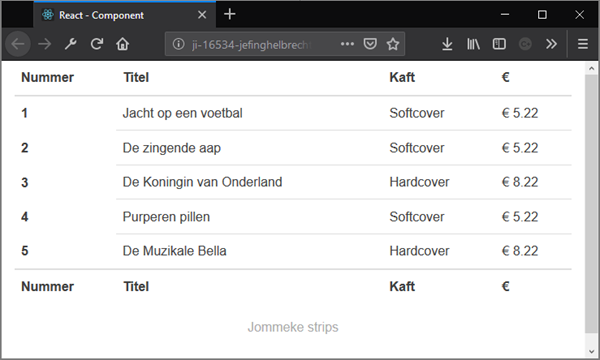Open the Firefox hamburger menu
The width and height of the screenshot is (600, 360).
(x=582, y=44)
